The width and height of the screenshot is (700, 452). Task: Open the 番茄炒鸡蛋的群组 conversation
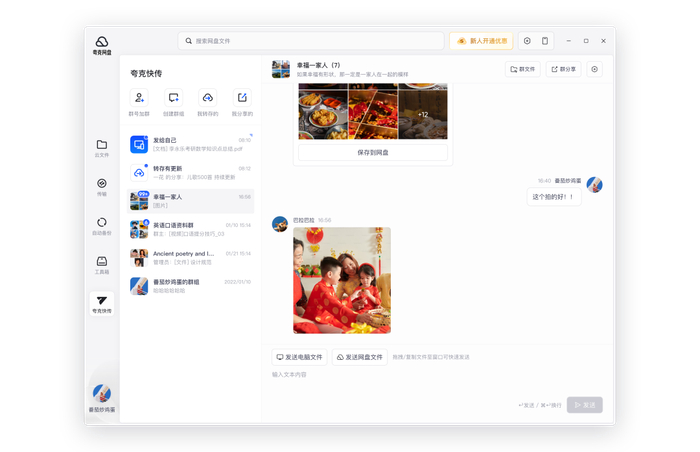point(191,286)
